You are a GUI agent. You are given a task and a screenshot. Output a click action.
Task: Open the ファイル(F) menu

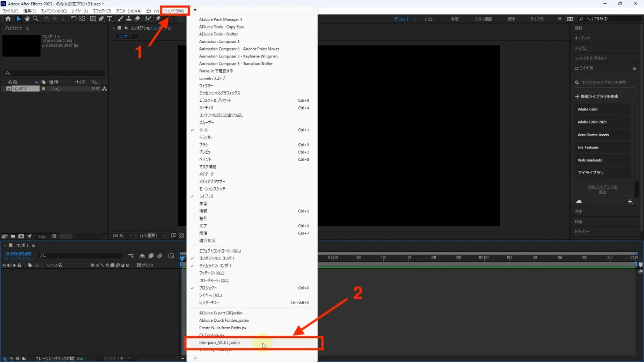pos(11,11)
